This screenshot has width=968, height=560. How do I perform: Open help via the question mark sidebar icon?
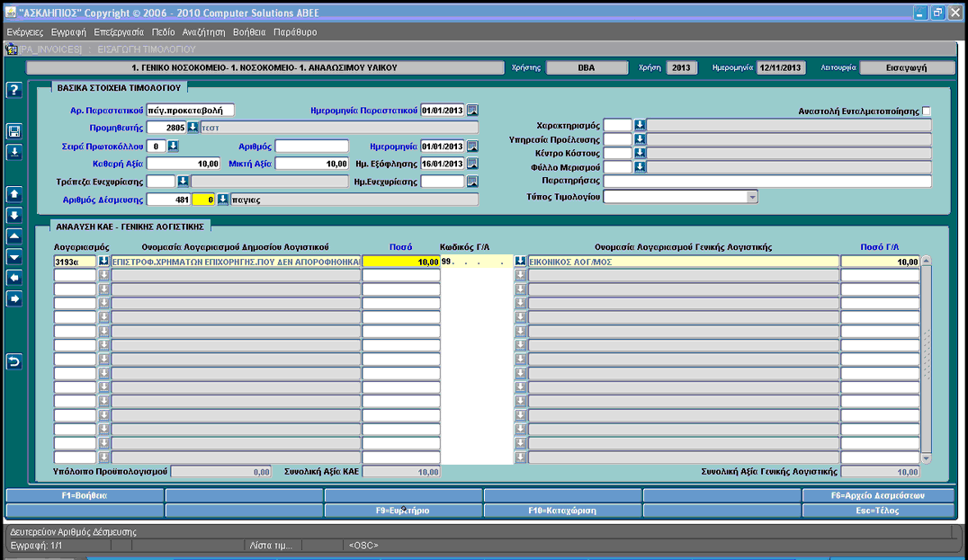coord(14,90)
